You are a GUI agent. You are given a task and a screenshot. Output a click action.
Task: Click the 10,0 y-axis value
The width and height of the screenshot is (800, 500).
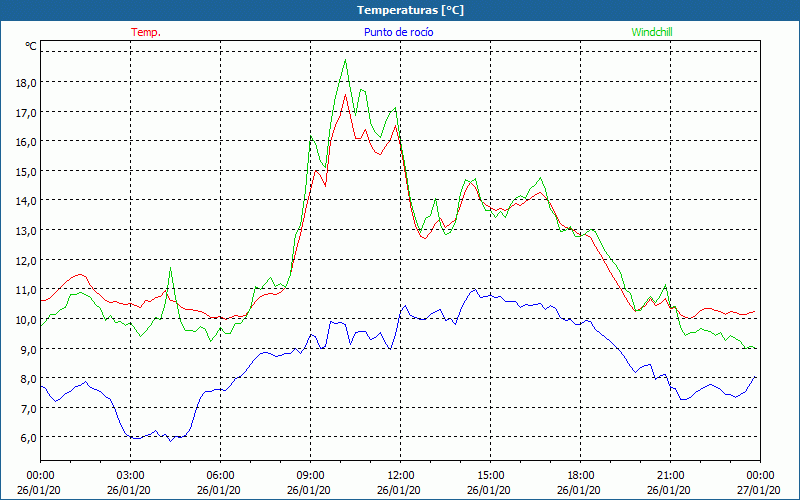coord(26,319)
